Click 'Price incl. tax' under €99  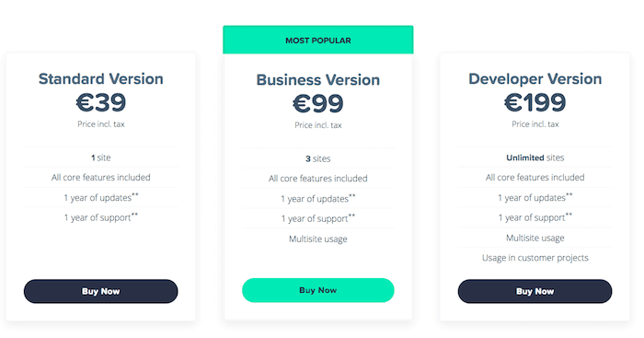tap(318, 125)
